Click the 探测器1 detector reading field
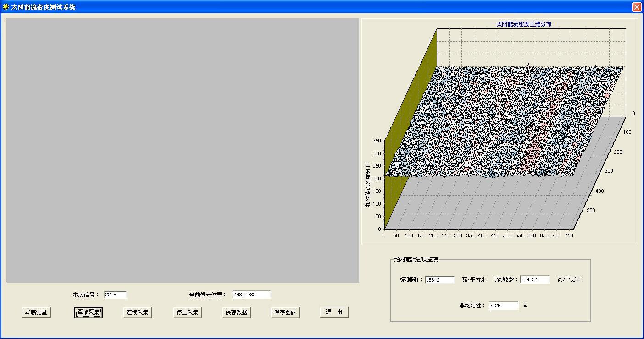 (x=440, y=279)
